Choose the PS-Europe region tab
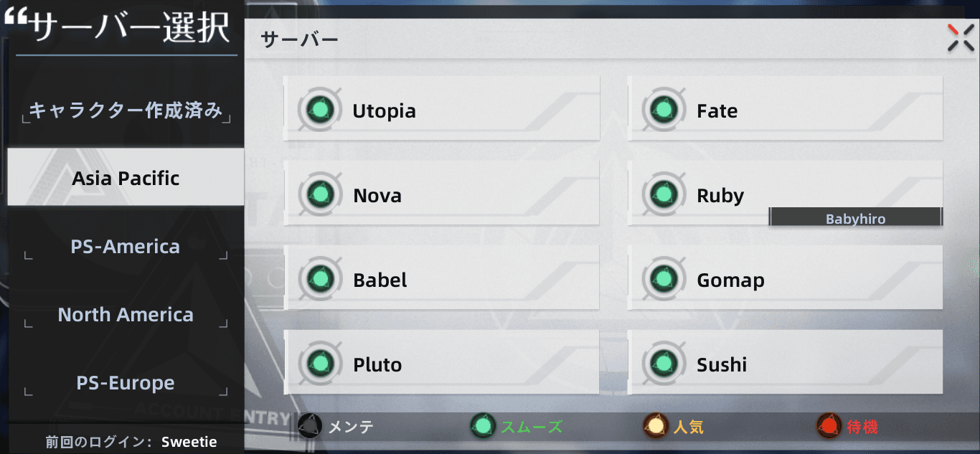Screen dimensions: 980x454 126,383
